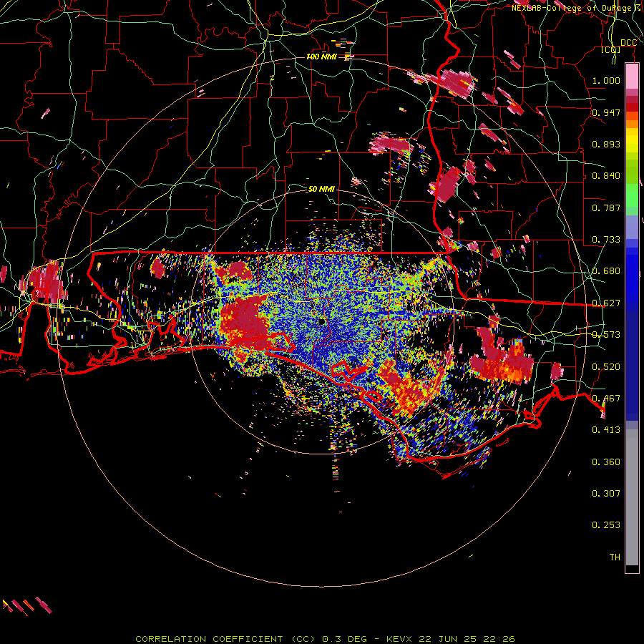The image size is (644, 644).
Task: Click the 0.413 scale value
Action: [606, 430]
